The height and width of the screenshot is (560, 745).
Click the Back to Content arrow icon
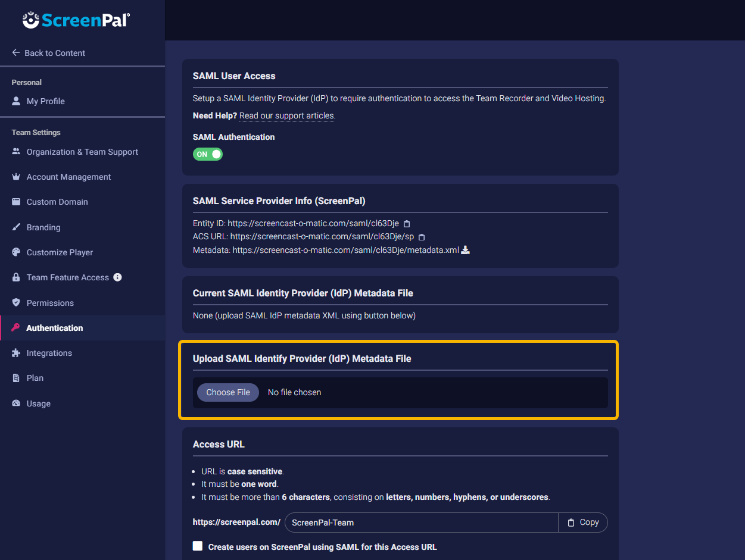[16, 53]
